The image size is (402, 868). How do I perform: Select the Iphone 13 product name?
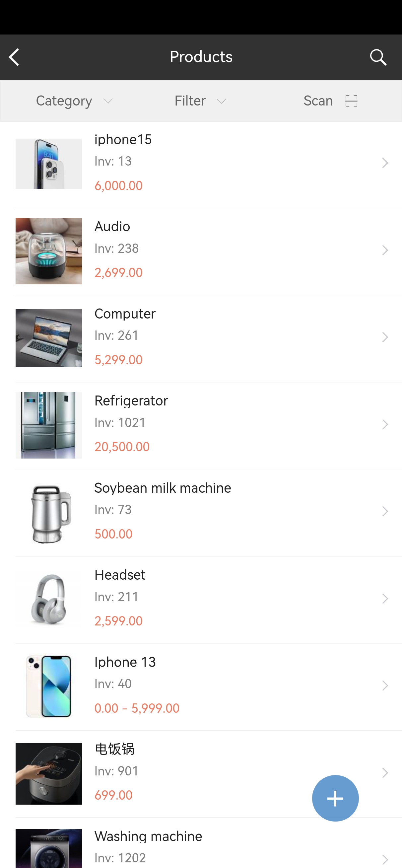[x=125, y=662]
